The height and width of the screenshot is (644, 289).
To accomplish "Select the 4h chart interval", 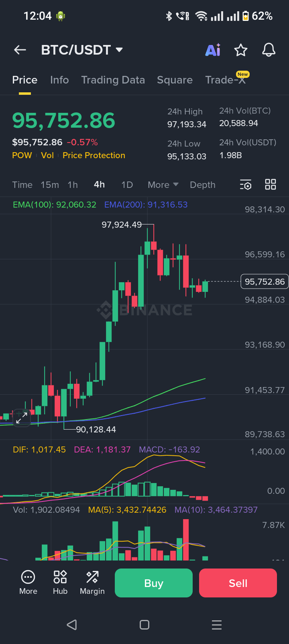I will 100,185.
